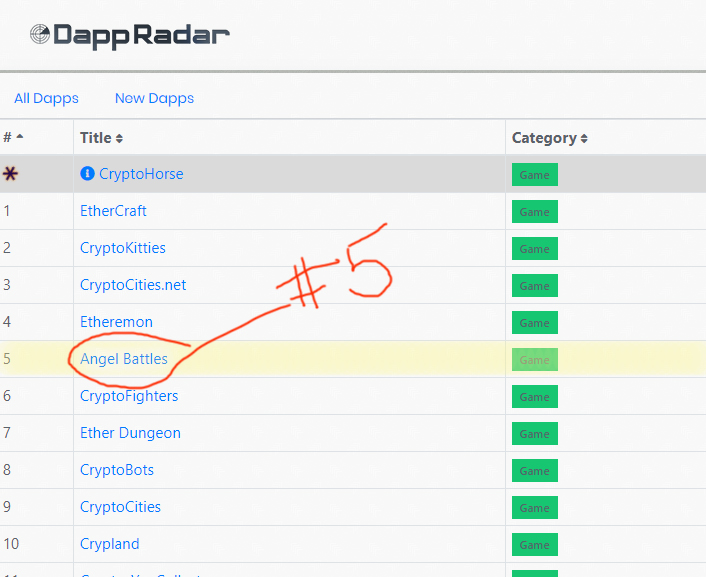706x577 pixels.
Task: Click the star icon in the first row
Action: 10,174
